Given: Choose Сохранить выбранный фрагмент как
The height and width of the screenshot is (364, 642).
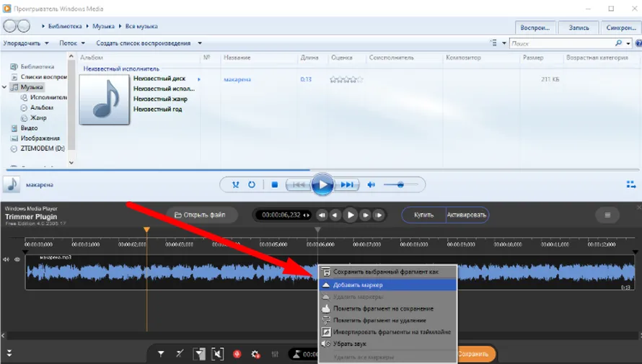Looking at the screenshot, I should coord(388,272).
